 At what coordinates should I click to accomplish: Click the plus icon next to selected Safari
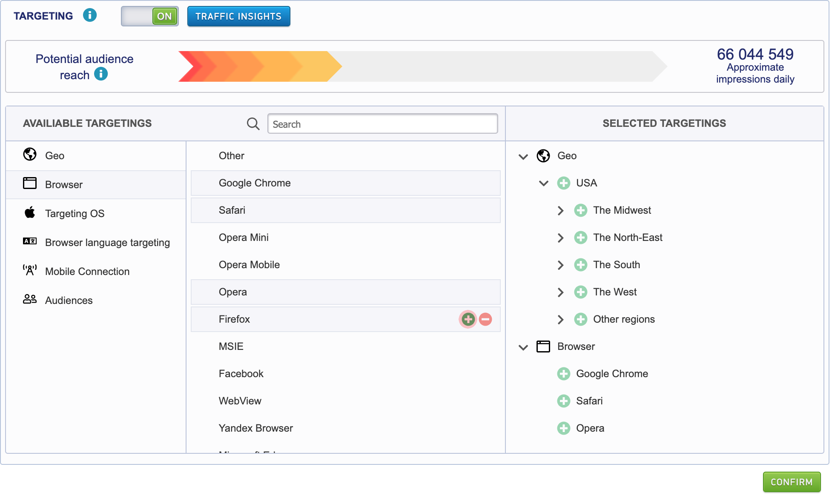tap(563, 401)
